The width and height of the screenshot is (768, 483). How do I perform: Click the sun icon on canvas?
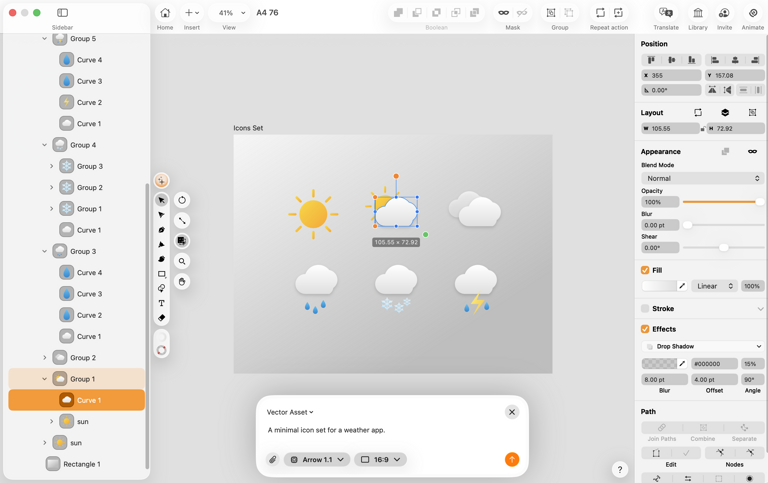click(313, 214)
